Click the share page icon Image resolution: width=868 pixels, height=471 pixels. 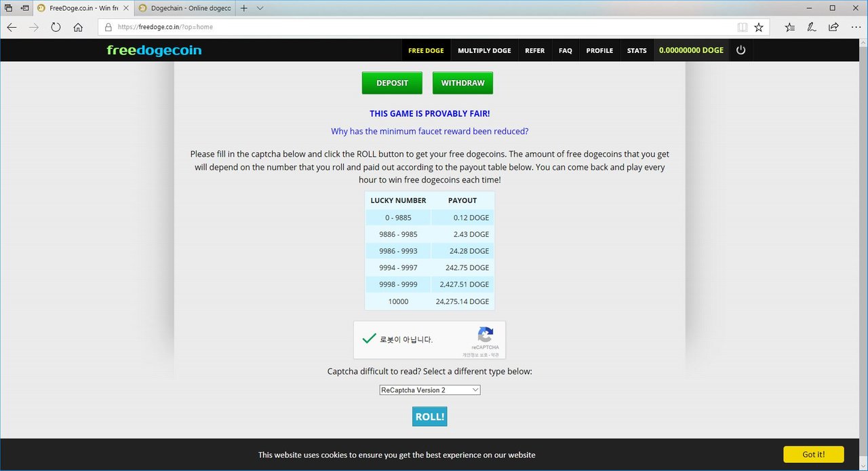point(833,27)
